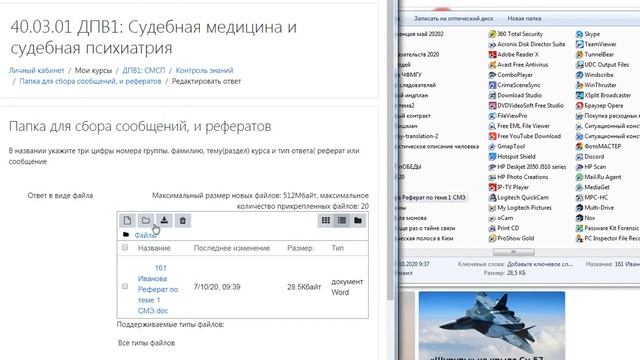
Task: Open the Файлы root folder link
Action: [146, 235]
